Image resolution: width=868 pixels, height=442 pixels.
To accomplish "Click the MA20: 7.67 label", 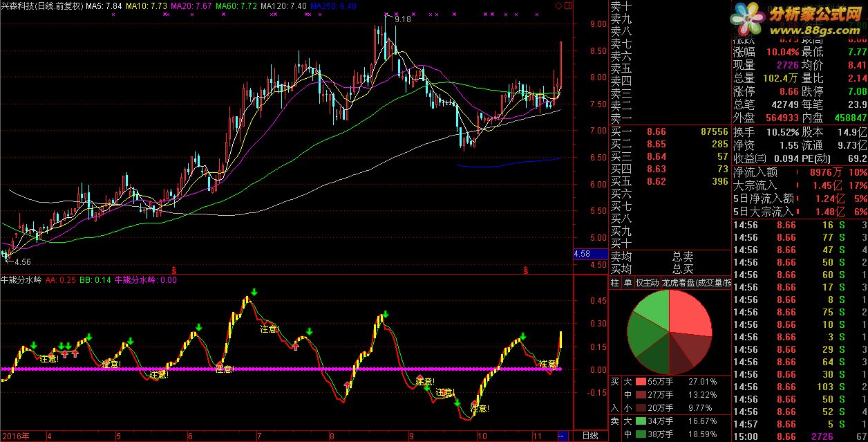I will [193, 6].
